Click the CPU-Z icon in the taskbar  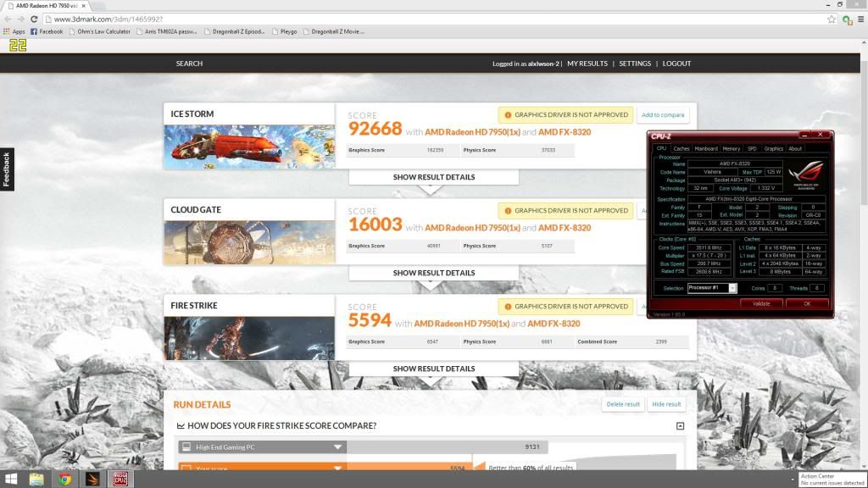120,480
